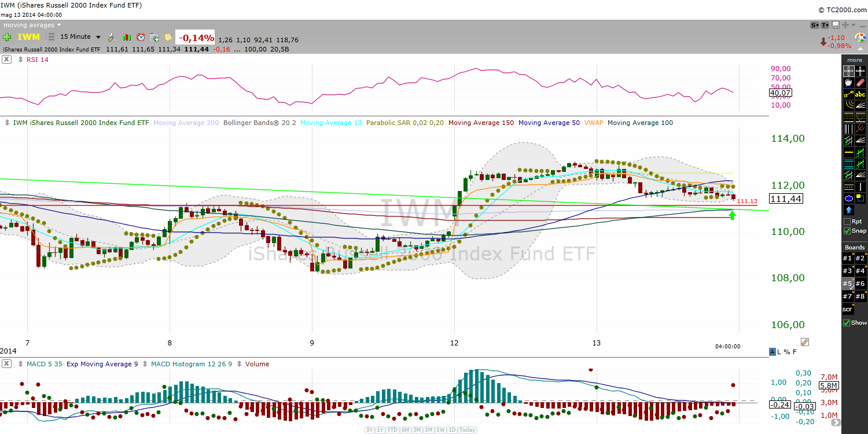This screenshot has height=434, width=868.
Task: Click the Bollinger Bands 20 2 label
Action: (x=260, y=123)
